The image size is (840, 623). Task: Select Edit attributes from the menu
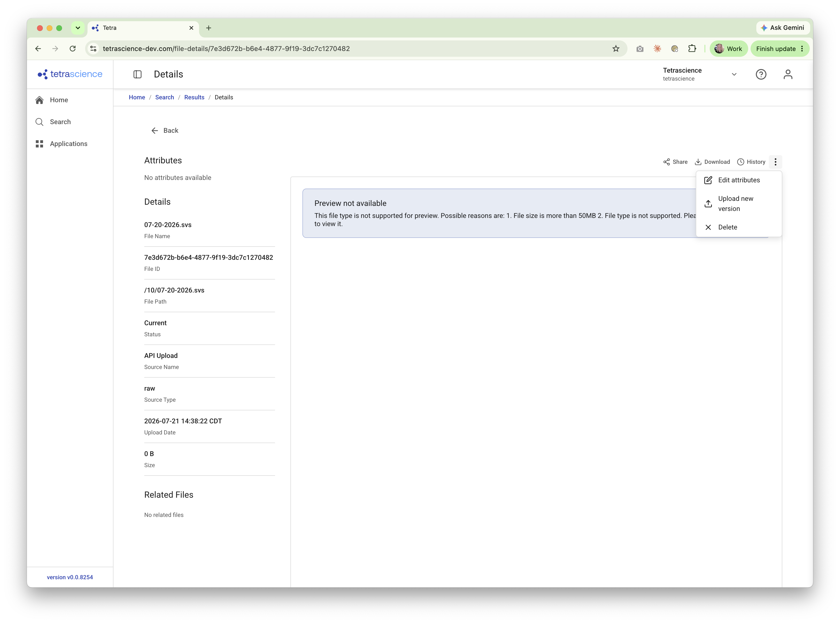[739, 180]
